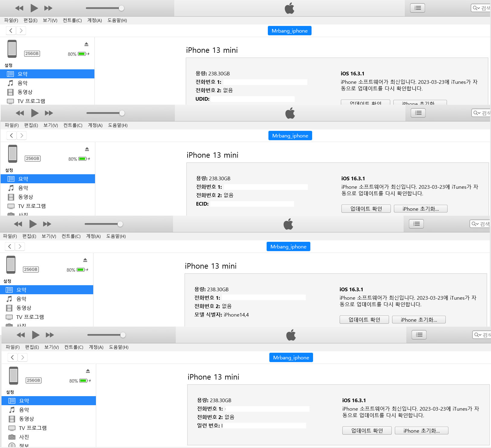Click 업데이트 확인 in the ECID window
The image size is (491, 448).
(366, 209)
